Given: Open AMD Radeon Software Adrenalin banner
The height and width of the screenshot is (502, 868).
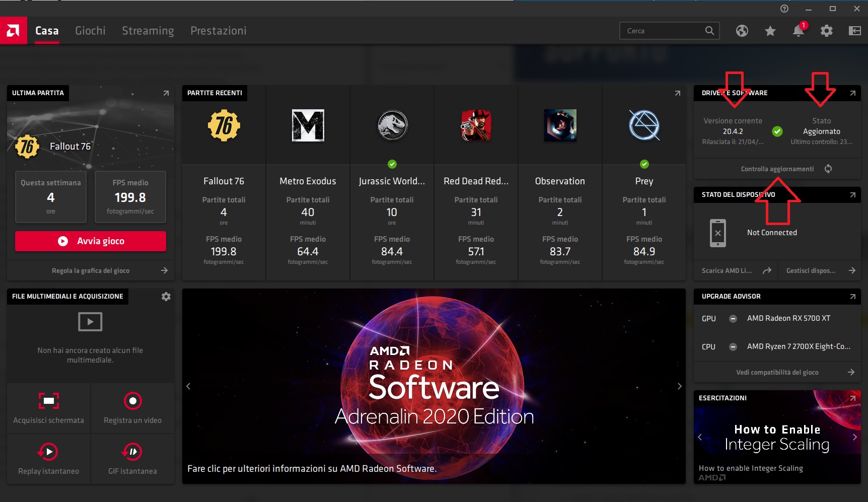Looking at the screenshot, I should [434, 386].
